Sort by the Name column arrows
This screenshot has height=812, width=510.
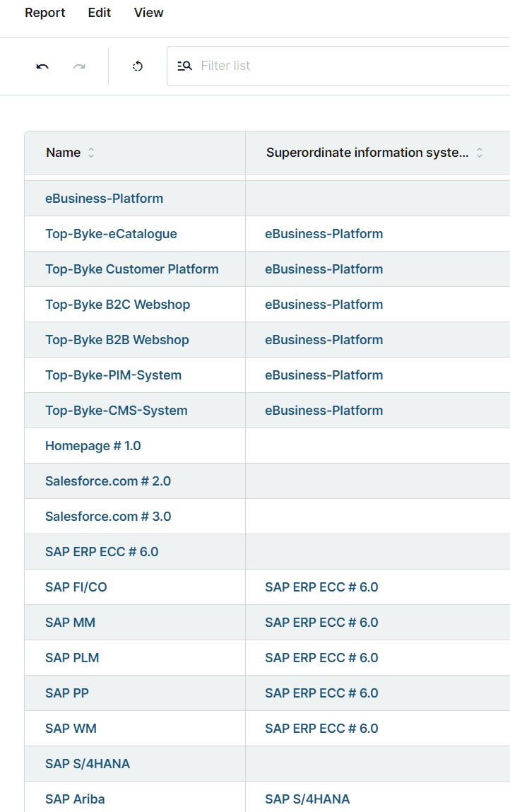coord(91,153)
